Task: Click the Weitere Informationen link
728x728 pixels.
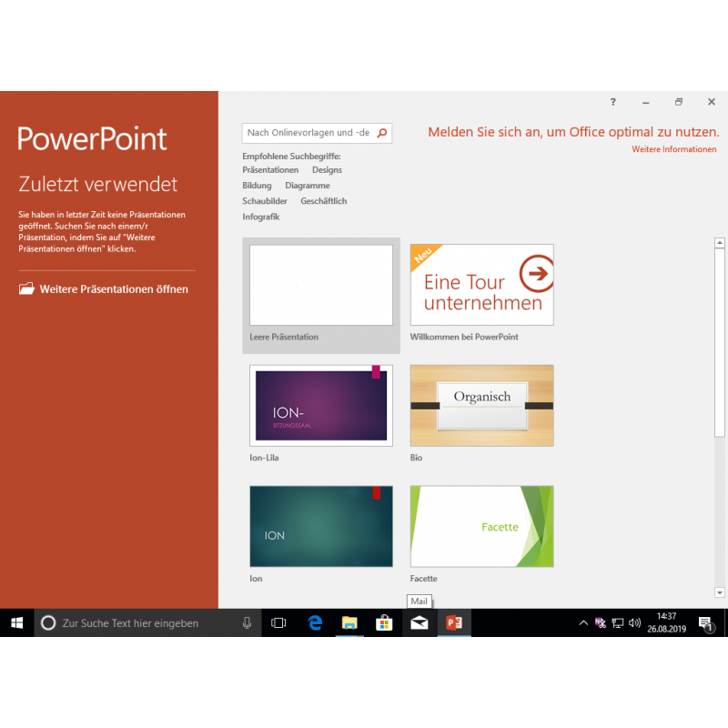Action: [674, 149]
